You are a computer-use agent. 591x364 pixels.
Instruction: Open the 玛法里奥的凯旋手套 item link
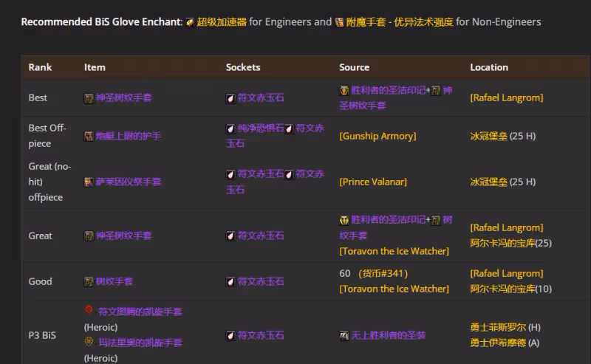pos(140,343)
